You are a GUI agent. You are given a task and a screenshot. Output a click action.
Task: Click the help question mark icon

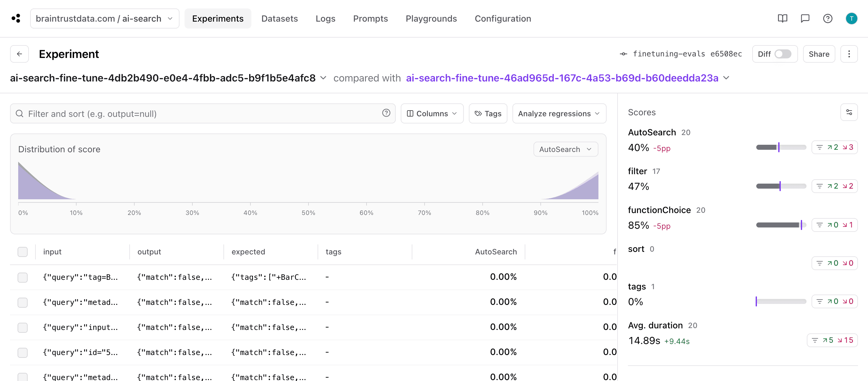(x=828, y=18)
